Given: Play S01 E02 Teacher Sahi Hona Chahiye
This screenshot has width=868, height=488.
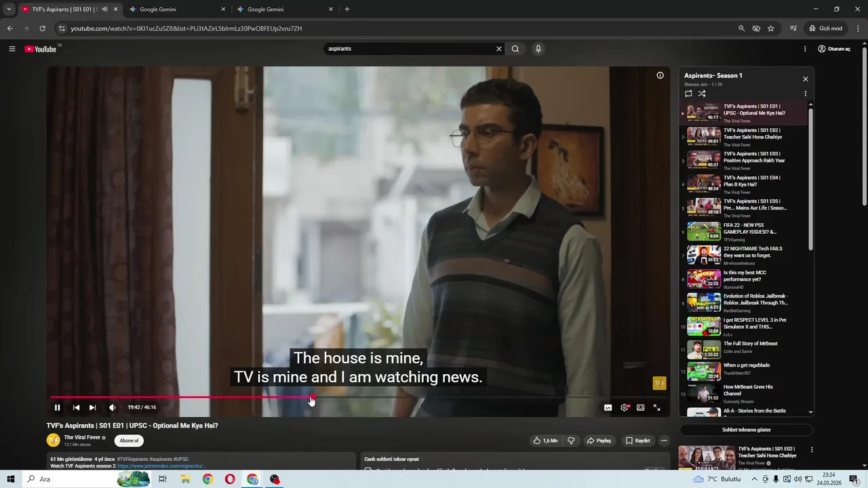Looking at the screenshot, I should (x=744, y=137).
